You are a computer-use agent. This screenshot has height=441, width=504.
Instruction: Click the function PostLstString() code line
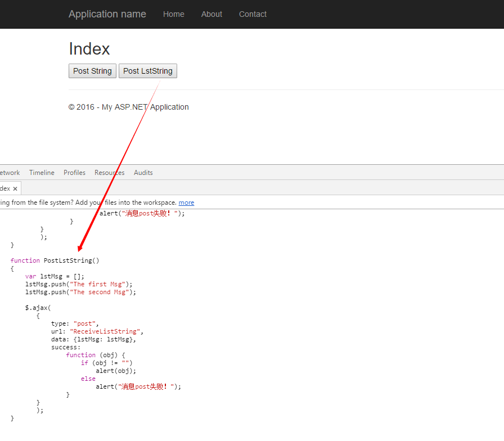click(55, 260)
